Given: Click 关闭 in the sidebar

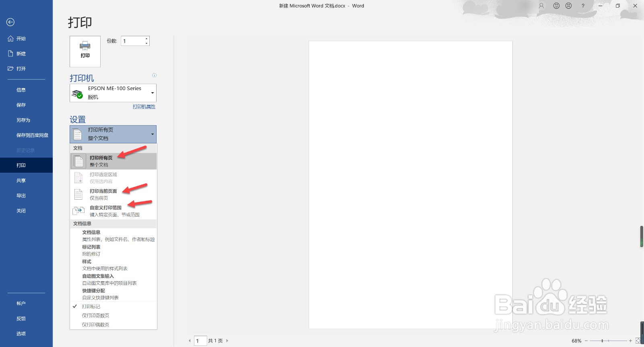Looking at the screenshot, I should 26,211.
